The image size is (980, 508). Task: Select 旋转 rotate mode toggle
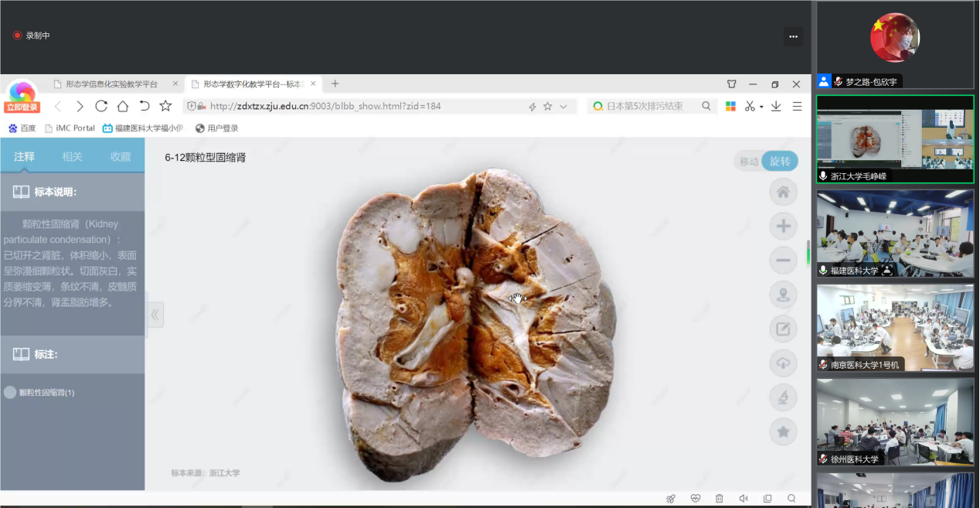pos(780,162)
